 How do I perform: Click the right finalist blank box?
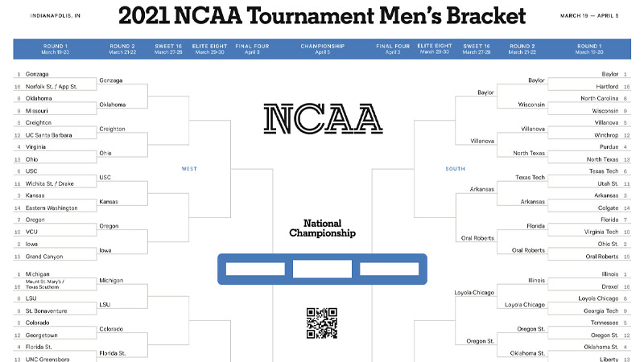(390, 269)
